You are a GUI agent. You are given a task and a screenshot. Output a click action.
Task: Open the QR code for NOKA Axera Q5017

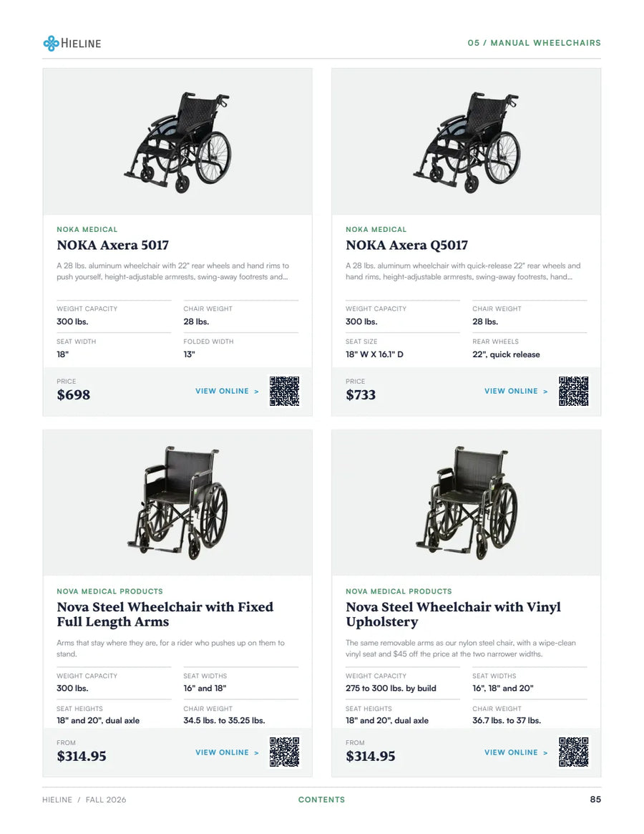(x=573, y=392)
